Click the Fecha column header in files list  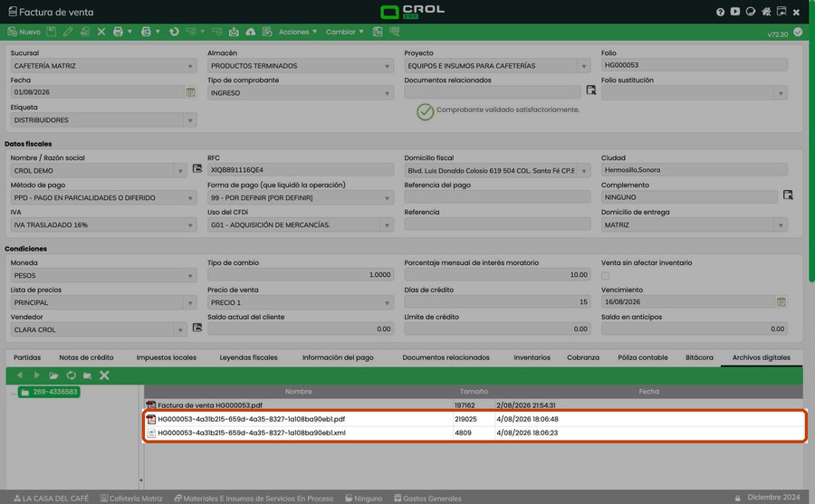click(648, 391)
